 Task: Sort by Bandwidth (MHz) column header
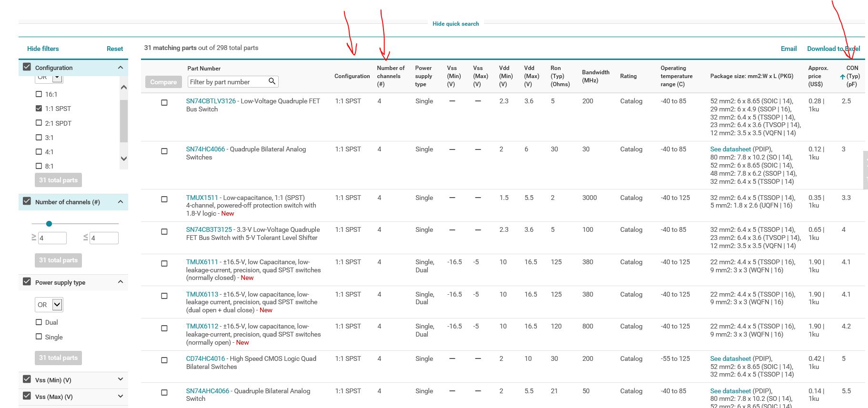point(595,76)
